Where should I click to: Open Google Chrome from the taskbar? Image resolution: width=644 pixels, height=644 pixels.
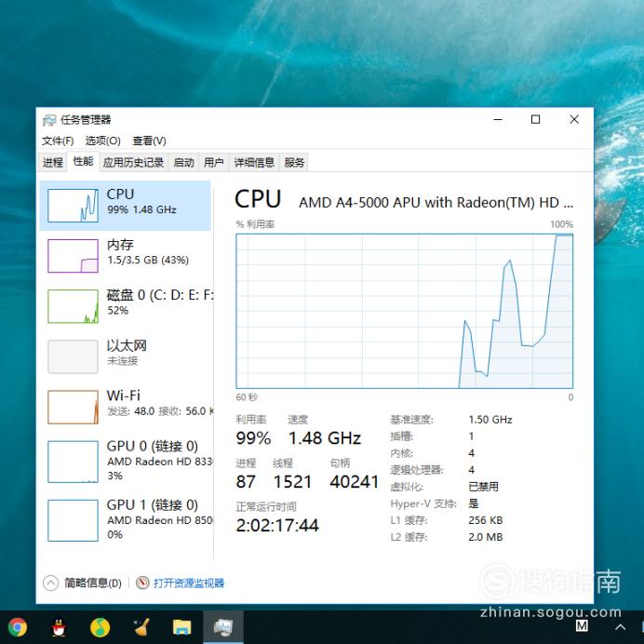click(x=18, y=627)
